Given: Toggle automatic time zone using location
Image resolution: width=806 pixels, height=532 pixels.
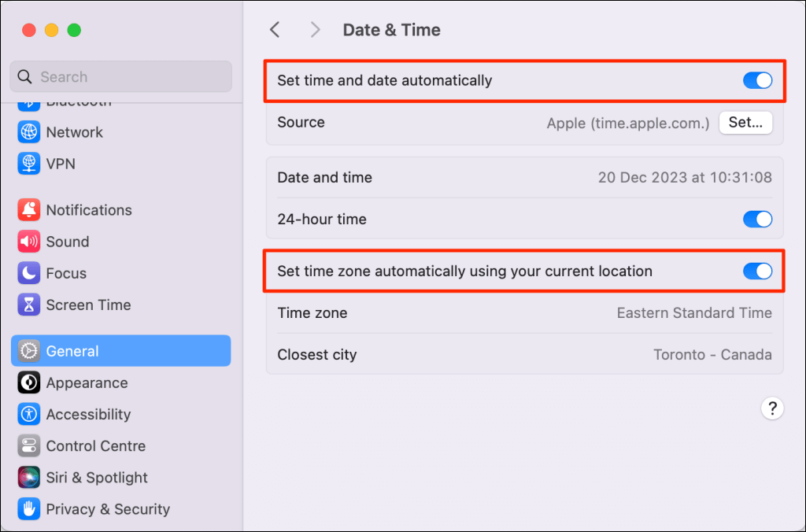Looking at the screenshot, I should pos(757,272).
